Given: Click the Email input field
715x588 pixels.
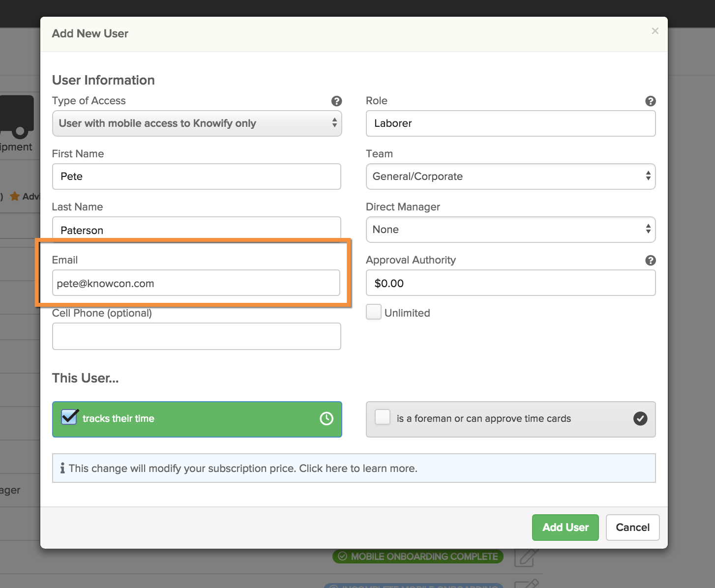Looking at the screenshot, I should [196, 283].
